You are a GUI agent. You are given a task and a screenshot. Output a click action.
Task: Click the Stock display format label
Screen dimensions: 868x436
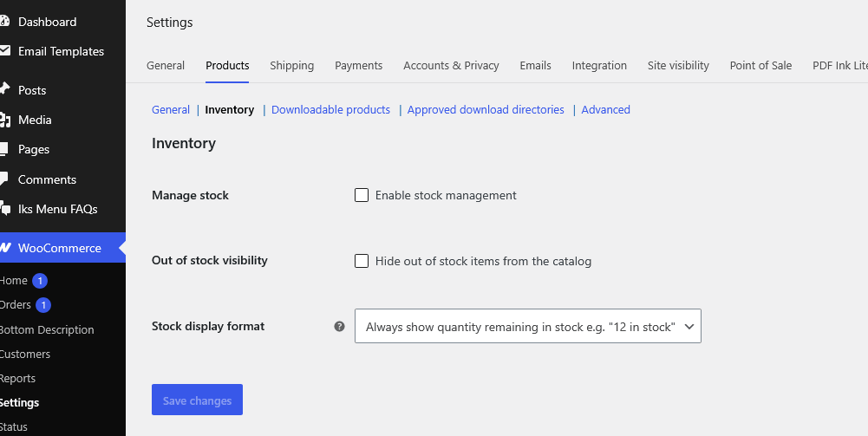208,327
